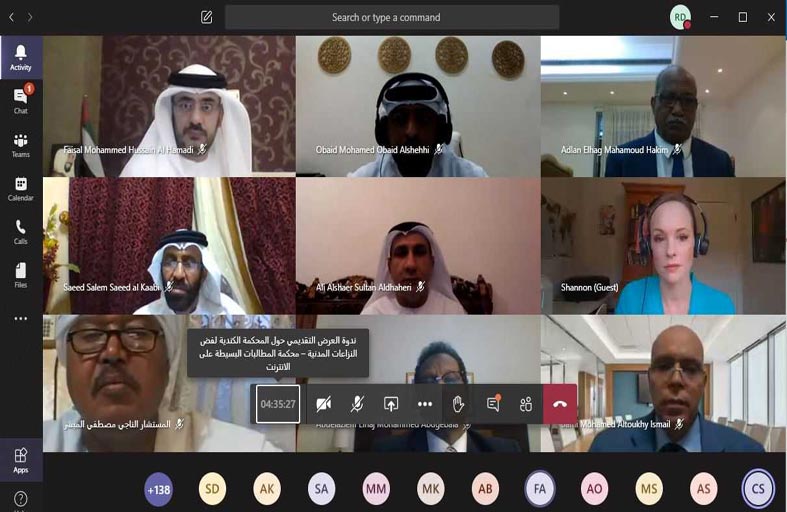Screen dimensions: 787x512
Task: Open Files in the left sidebar
Action: (20, 275)
